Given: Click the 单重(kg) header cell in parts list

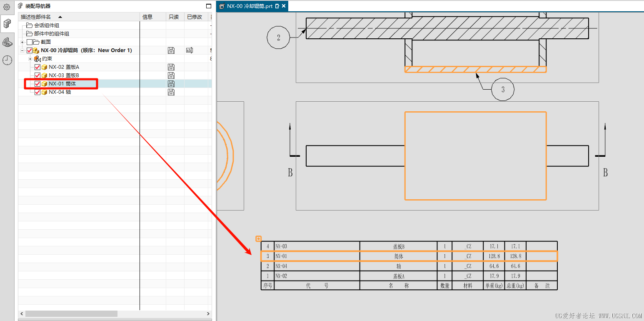Looking at the screenshot, I should [x=494, y=286].
